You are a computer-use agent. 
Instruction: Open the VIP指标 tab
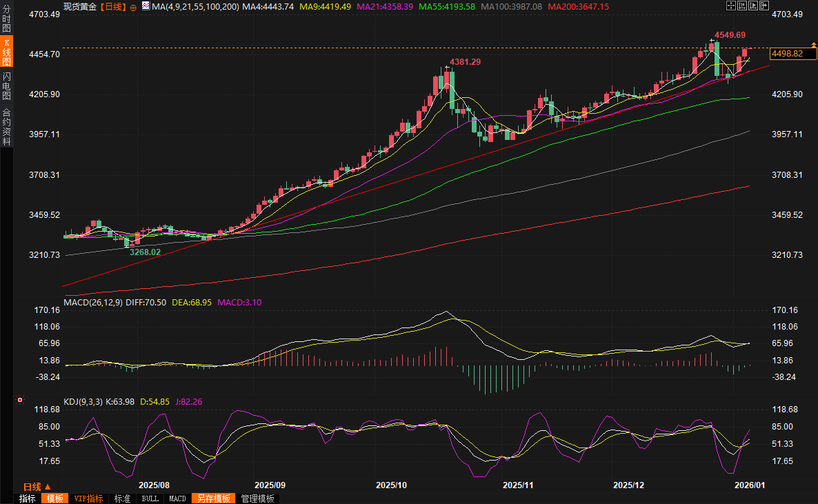[x=88, y=498]
